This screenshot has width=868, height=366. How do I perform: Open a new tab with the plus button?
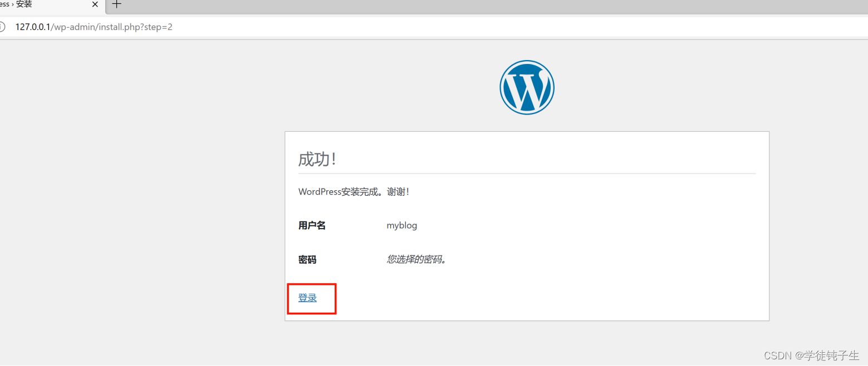point(116,4)
